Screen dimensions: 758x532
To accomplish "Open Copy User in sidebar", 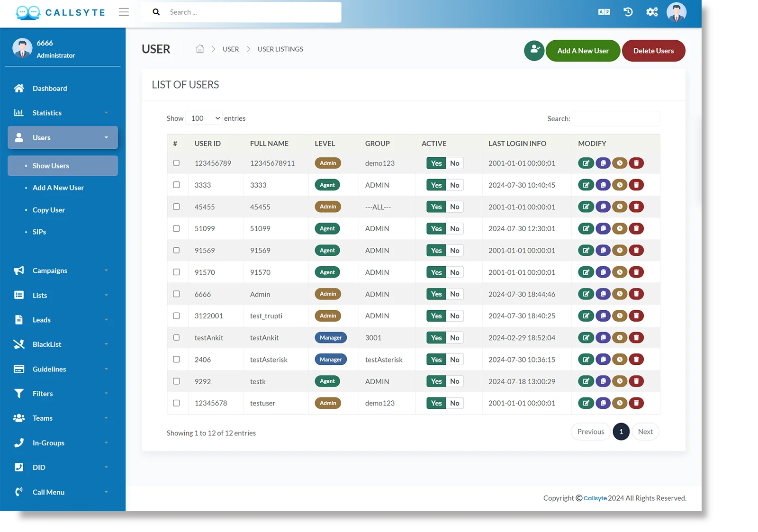I will pos(49,210).
